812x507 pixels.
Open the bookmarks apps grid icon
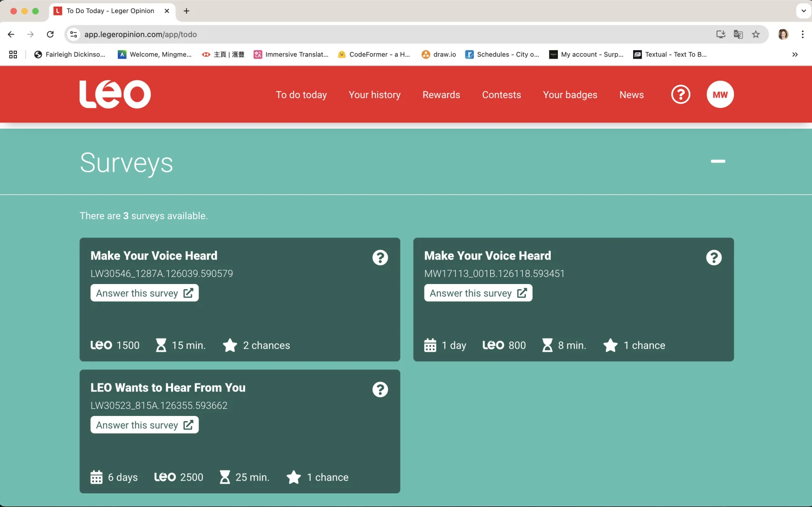pos(13,54)
